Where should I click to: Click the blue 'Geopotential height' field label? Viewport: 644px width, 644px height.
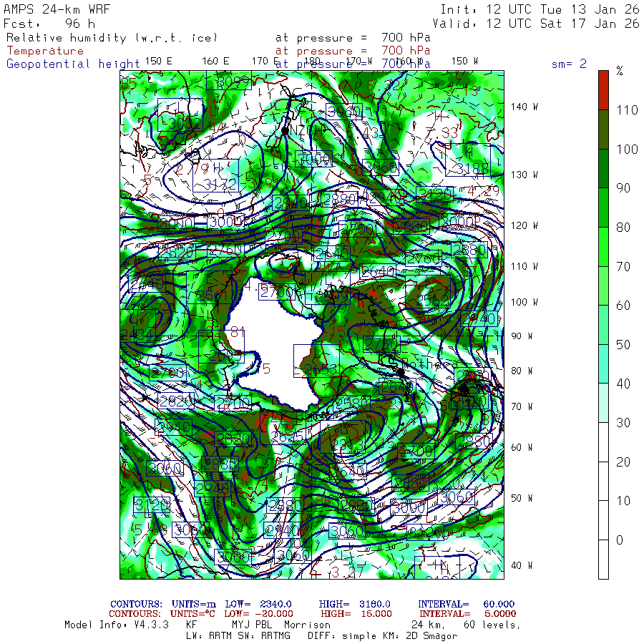[73, 64]
